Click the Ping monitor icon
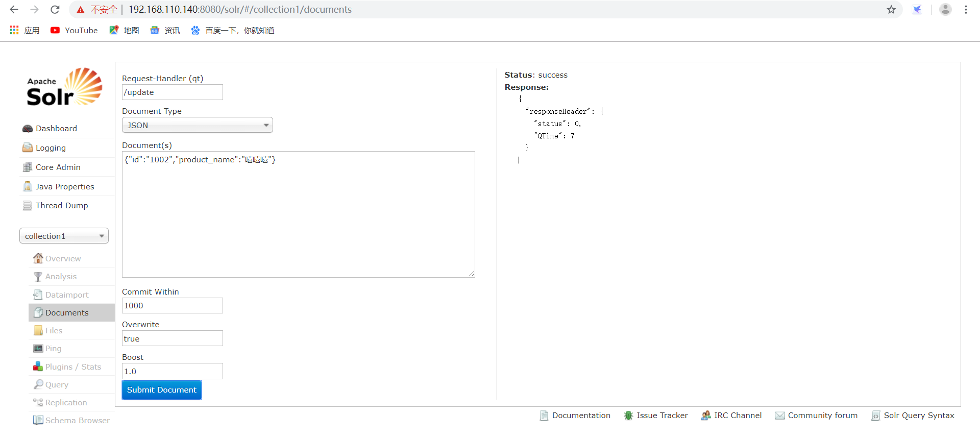 click(38, 349)
